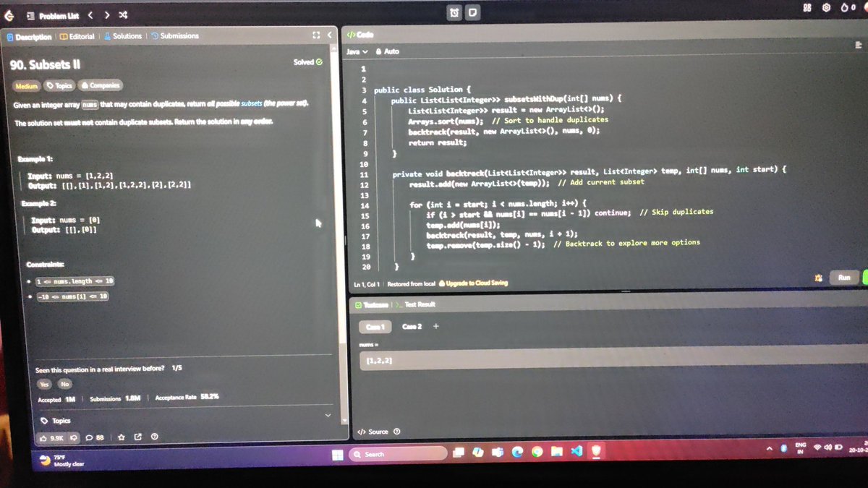Click the debugger bug icon beside Run
The image size is (868, 488).
[x=818, y=278]
